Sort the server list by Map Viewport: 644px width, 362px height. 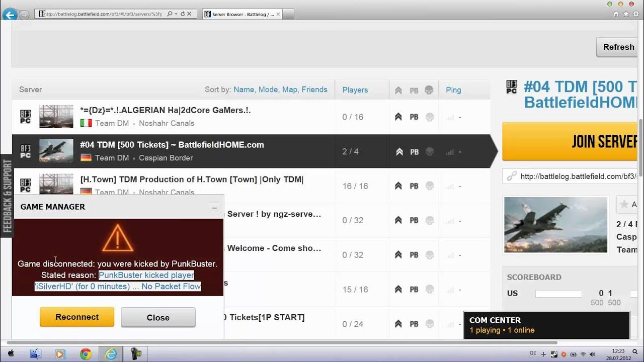pyautogui.click(x=290, y=89)
